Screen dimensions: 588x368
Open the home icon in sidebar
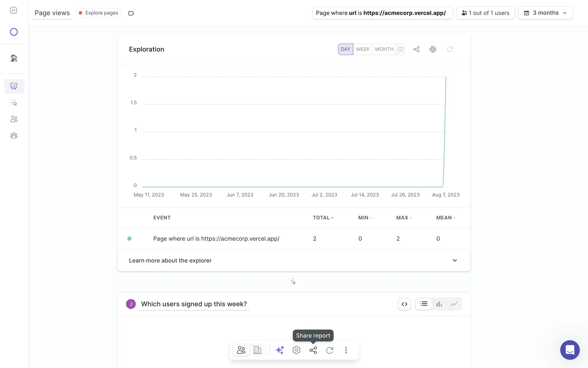point(14,58)
